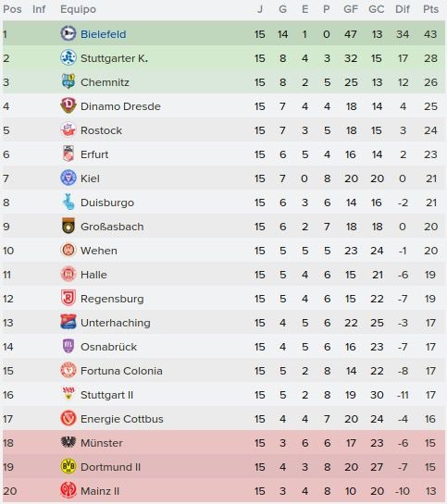Click the Stuttgarter K. club crest

point(68,58)
